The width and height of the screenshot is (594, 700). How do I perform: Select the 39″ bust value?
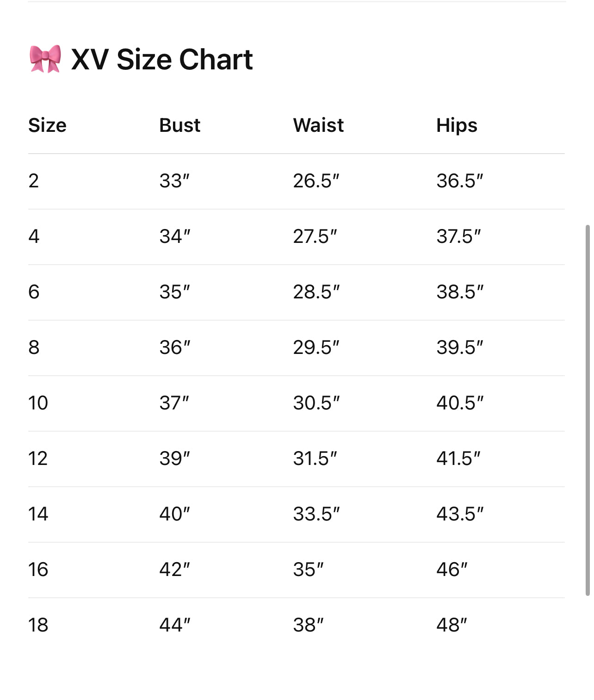175,458
